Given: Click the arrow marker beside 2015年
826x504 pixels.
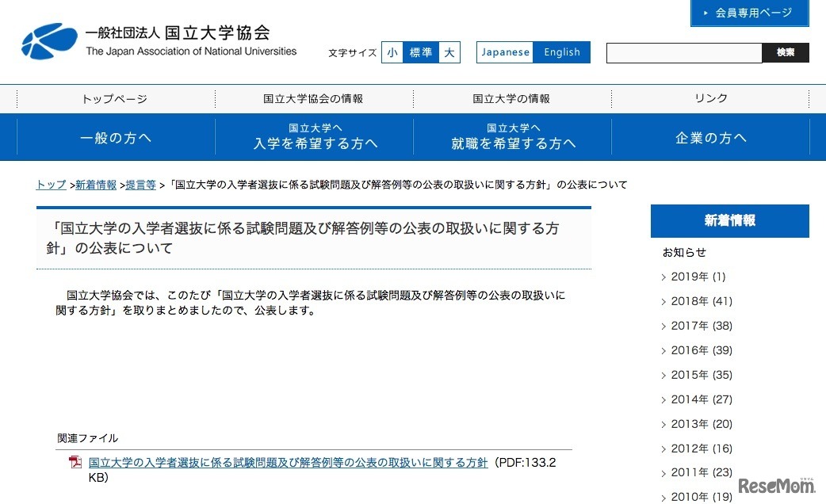Looking at the screenshot, I should point(664,375).
